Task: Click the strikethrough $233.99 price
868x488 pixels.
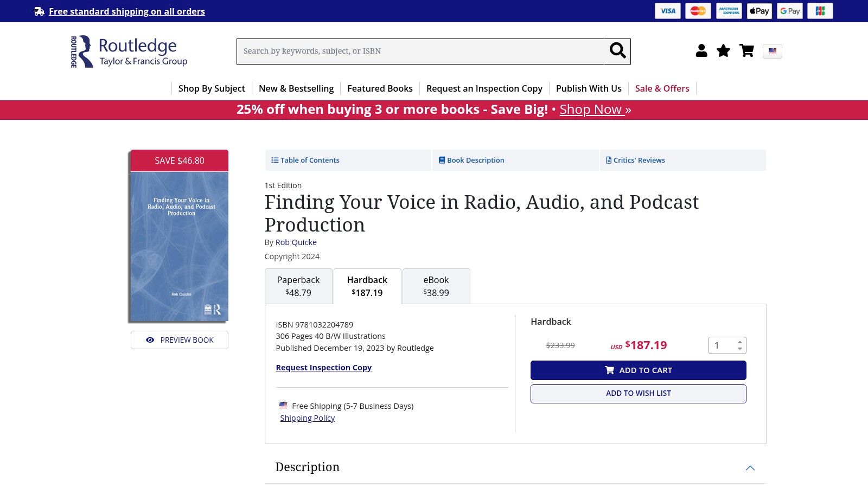Action: tap(560, 345)
